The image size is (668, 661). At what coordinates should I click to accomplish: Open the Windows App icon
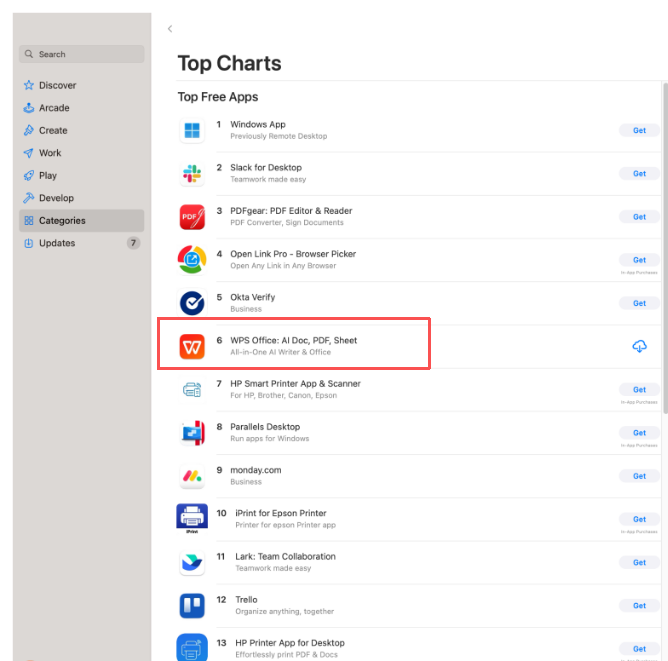[192, 130]
